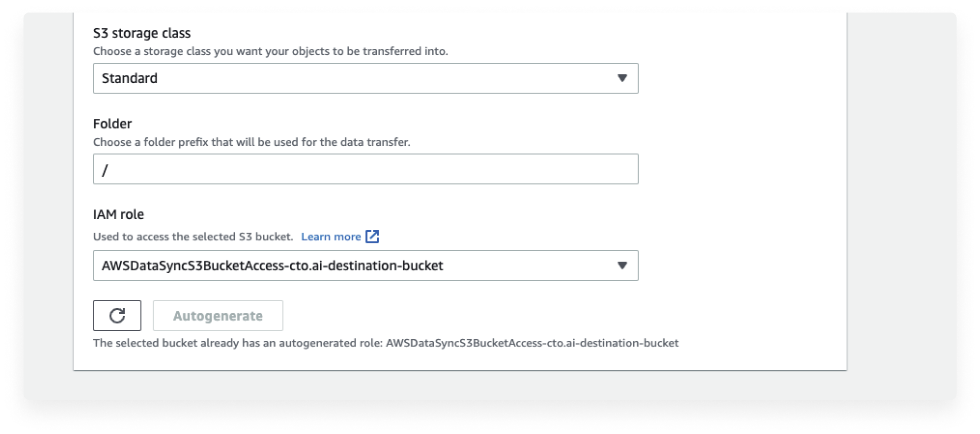Click the external link icon beside Learn more

tap(372, 236)
